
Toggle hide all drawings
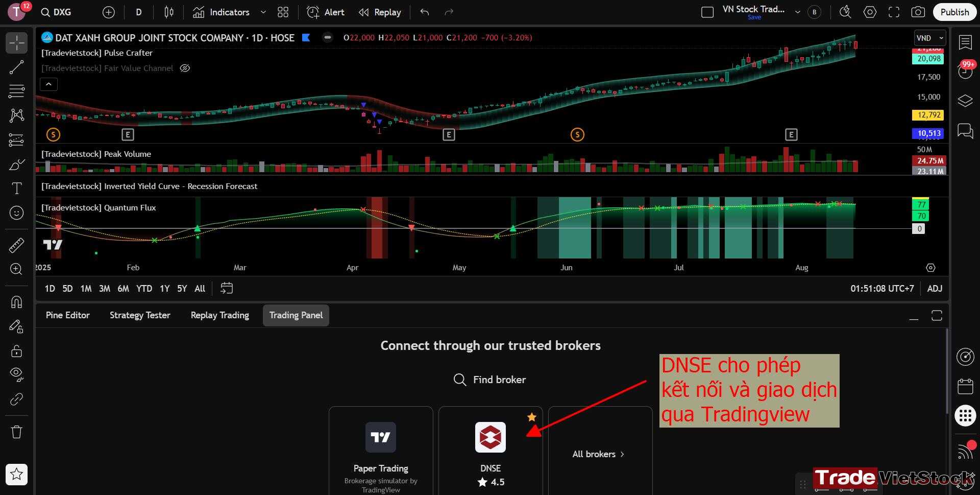16,375
